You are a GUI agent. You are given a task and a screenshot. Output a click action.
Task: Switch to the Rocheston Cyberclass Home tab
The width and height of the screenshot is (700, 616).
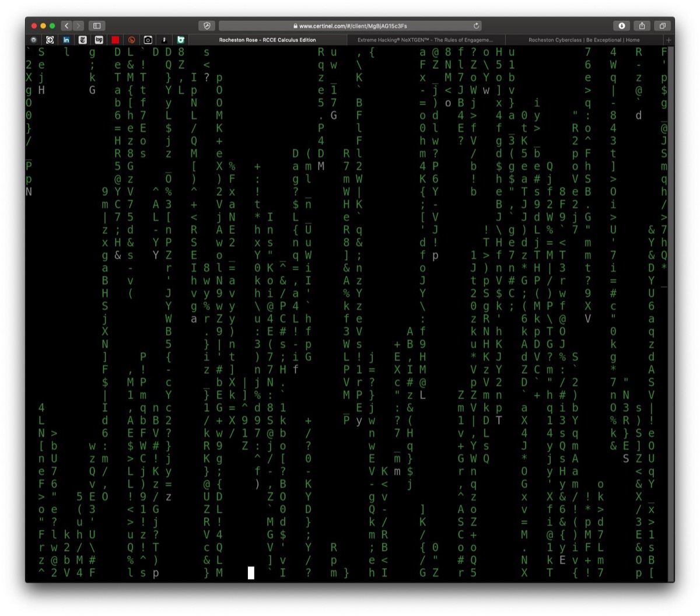tap(584, 40)
